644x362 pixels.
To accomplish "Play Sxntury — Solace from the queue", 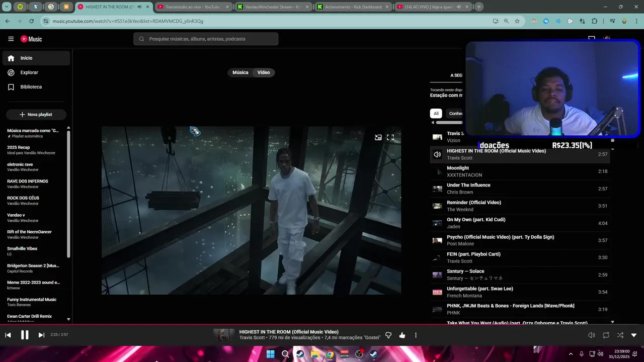I will (x=520, y=275).
